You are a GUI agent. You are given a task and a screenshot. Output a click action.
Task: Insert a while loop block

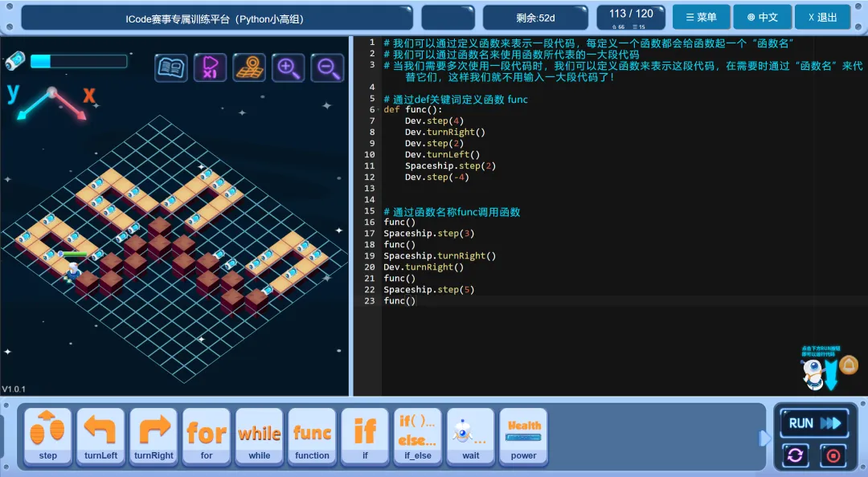pyautogui.click(x=259, y=436)
